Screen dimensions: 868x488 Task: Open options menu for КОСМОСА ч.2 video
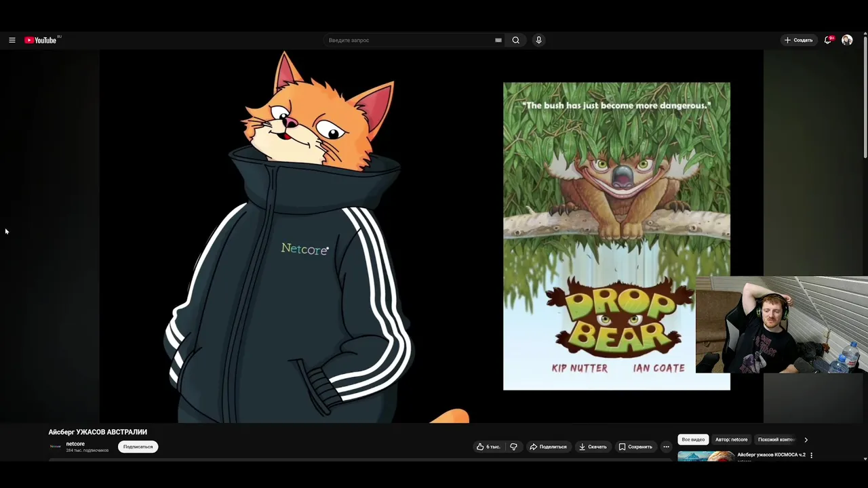tap(811, 455)
